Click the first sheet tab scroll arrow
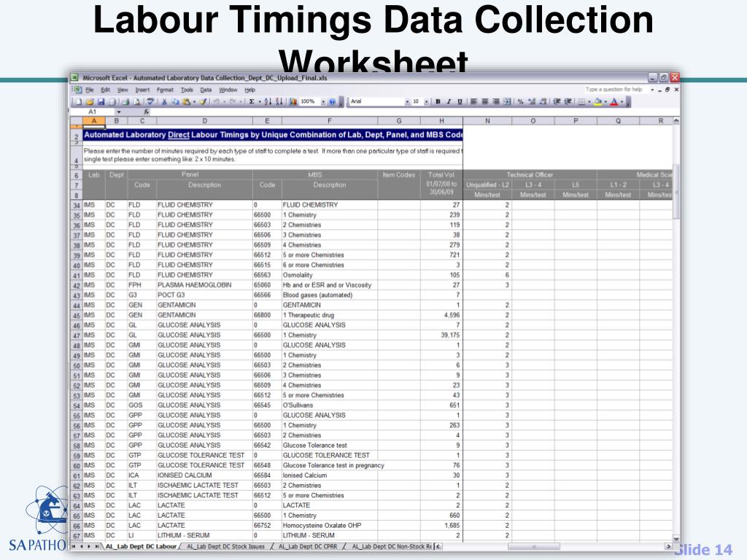The width and height of the screenshot is (747, 560). 74,546
